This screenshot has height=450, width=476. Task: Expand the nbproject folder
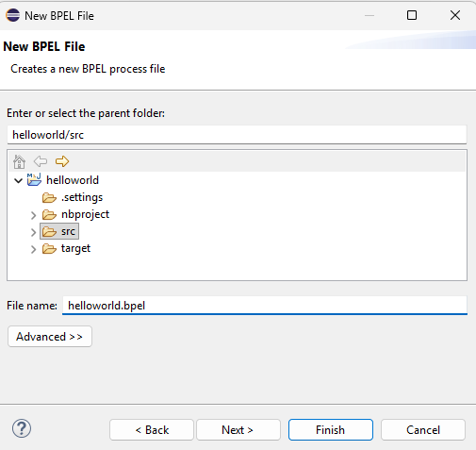click(x=33, y=215)
